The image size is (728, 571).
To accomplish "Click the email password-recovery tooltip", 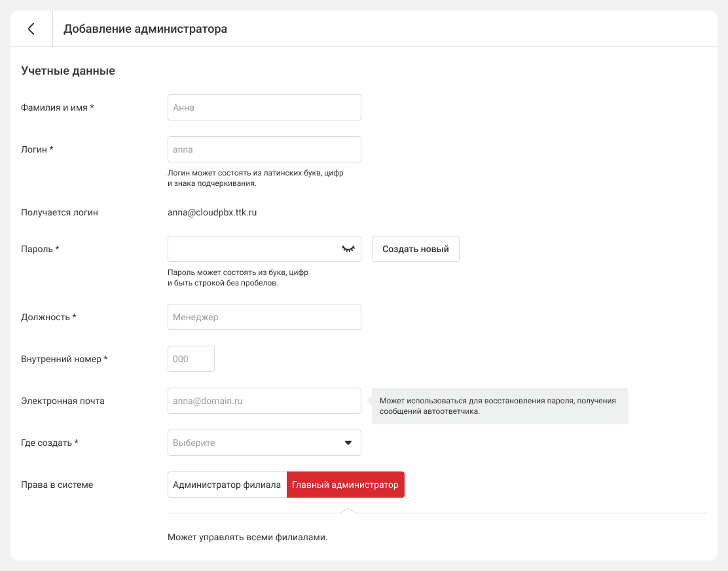I will pos(500,406).
